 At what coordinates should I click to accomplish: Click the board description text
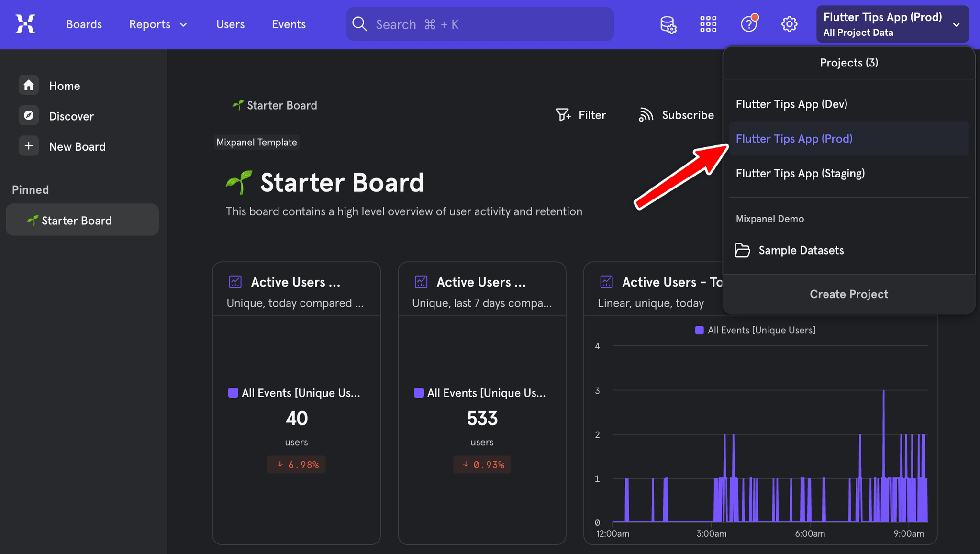(404, 211)
